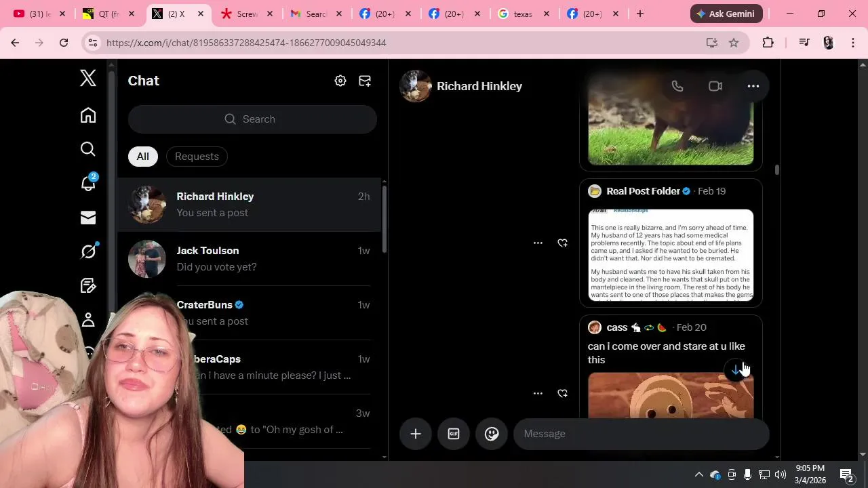This screenshot has height=488, width=868.
Task: Go back in browser history
Action: (x=15, y=43)
